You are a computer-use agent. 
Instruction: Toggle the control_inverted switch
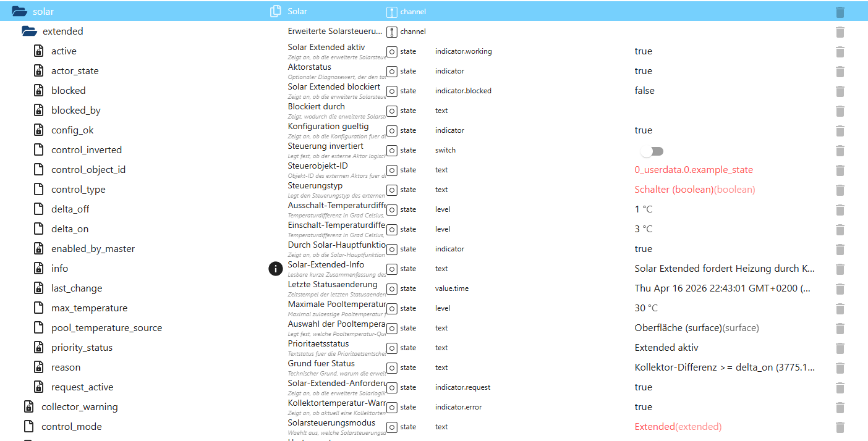[x=652, y=151]
